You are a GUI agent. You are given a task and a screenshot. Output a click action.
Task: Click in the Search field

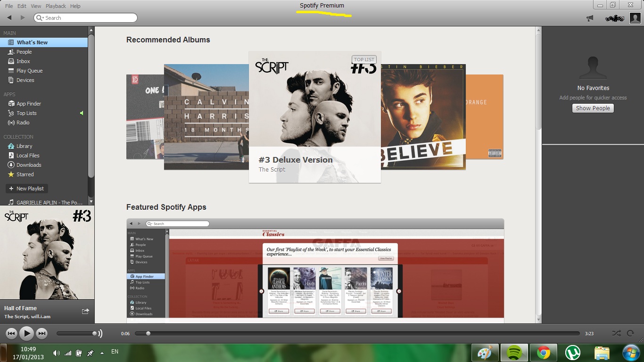tap(86, 18)
